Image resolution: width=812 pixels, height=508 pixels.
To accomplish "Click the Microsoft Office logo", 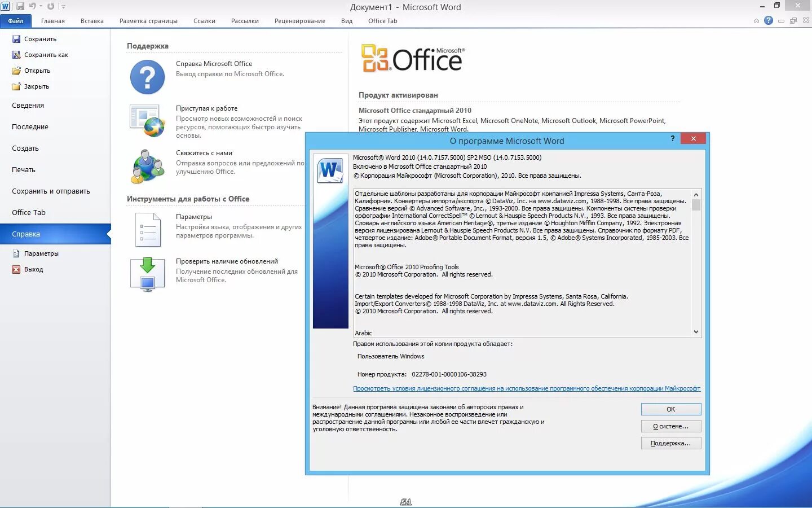I will (x=413, y=58).
